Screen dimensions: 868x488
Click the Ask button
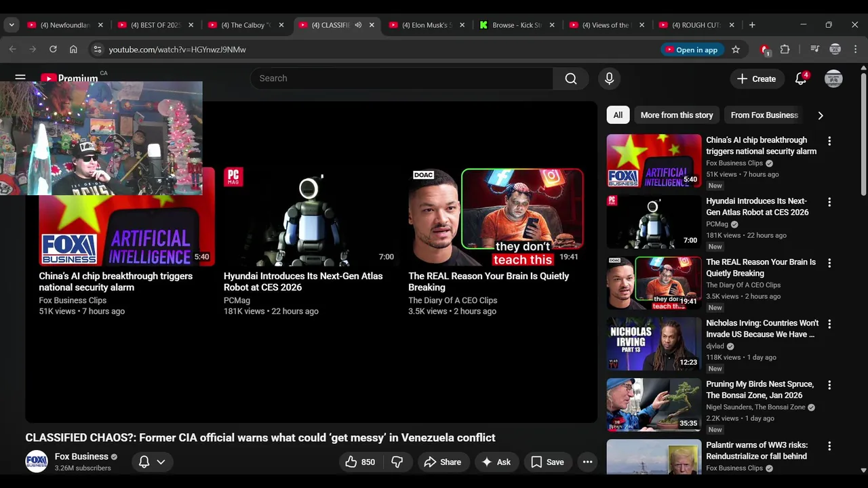pos(496,462)
